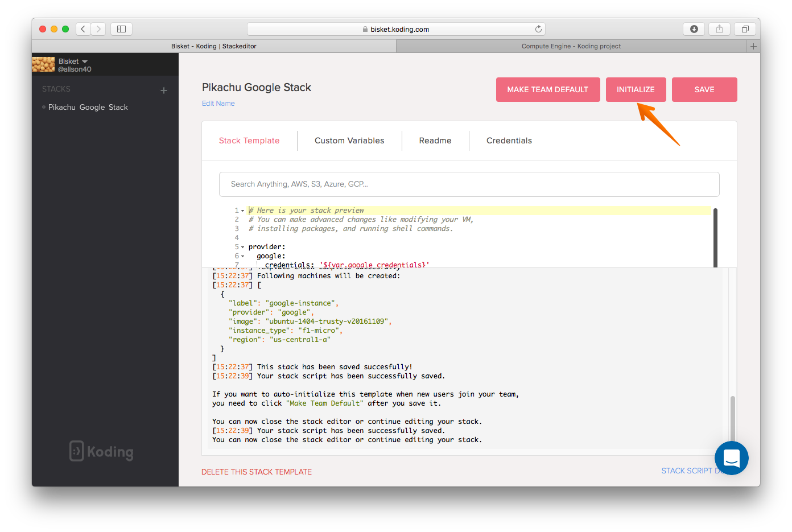Click log line 'Following machines will be created:'
The height and width of the screenshot is (532, 792).
329,276
